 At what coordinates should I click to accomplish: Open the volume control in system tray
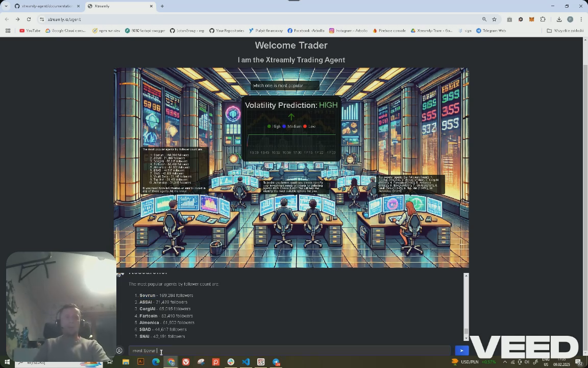pos(527,362)
